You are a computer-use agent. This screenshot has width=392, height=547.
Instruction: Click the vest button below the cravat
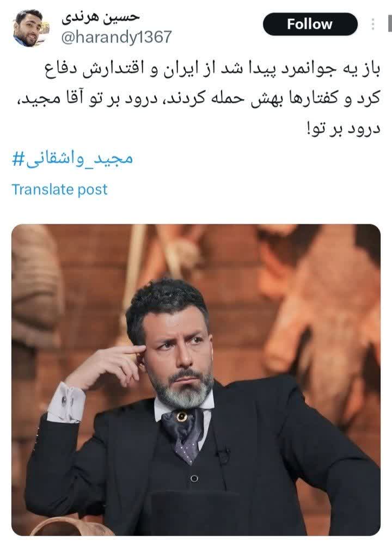click(194, 478)
